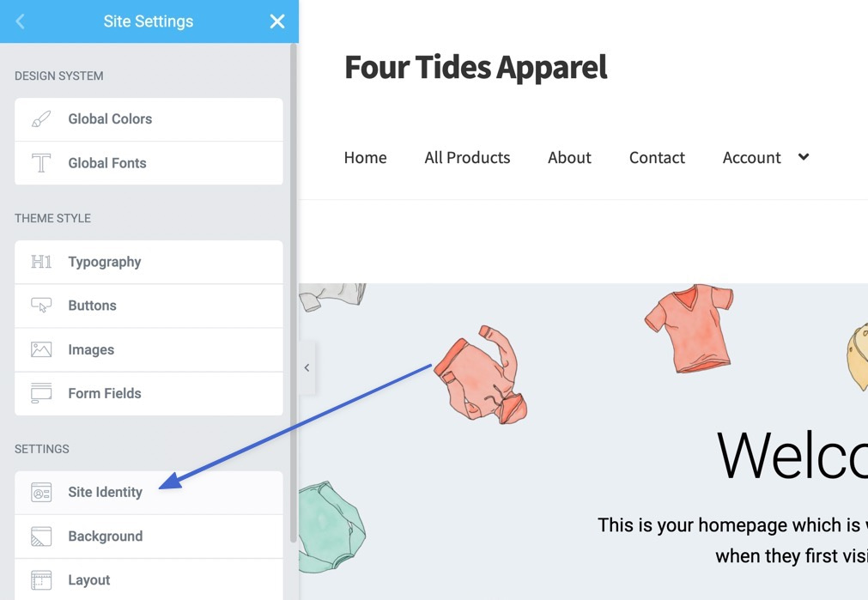Click the Layout grid icon

41,580
